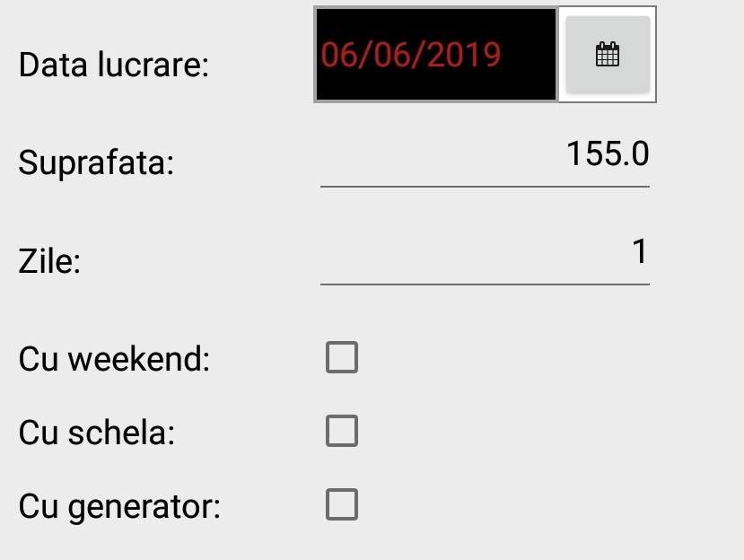Tick the Cu weekend checkbox
This screenshot has height=560, width=744.
pos(341,358)
